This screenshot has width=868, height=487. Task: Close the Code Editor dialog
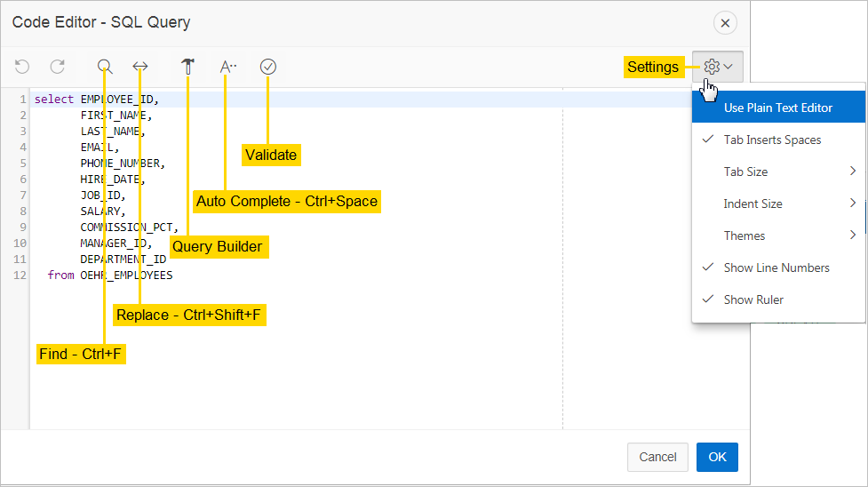(726, 23)
